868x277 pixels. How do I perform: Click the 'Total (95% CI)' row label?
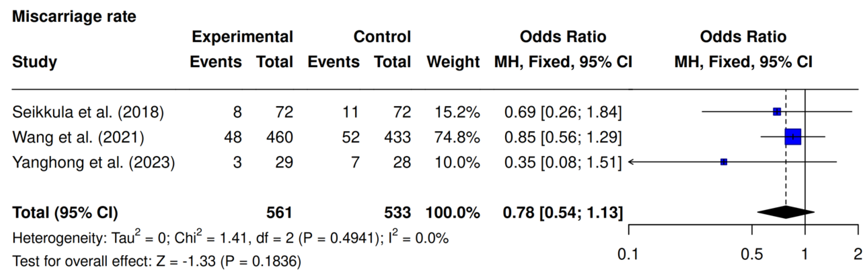[x=65, y=213]
